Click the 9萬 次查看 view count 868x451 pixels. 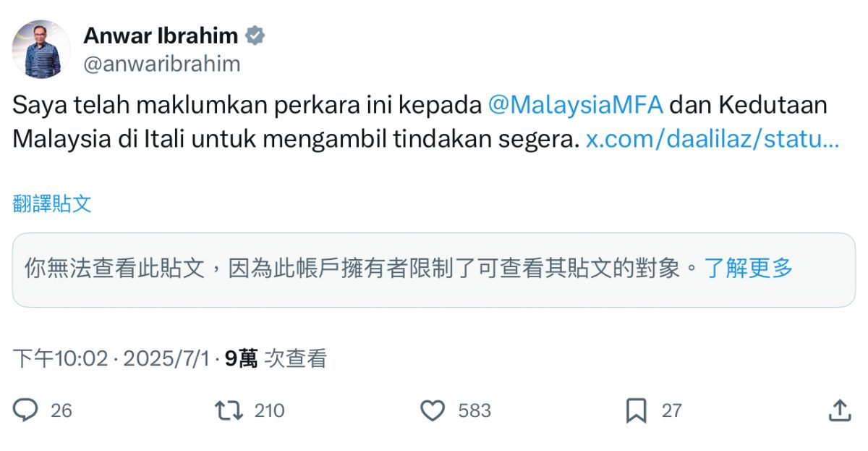pyautogui.click(x=276, y=358)
